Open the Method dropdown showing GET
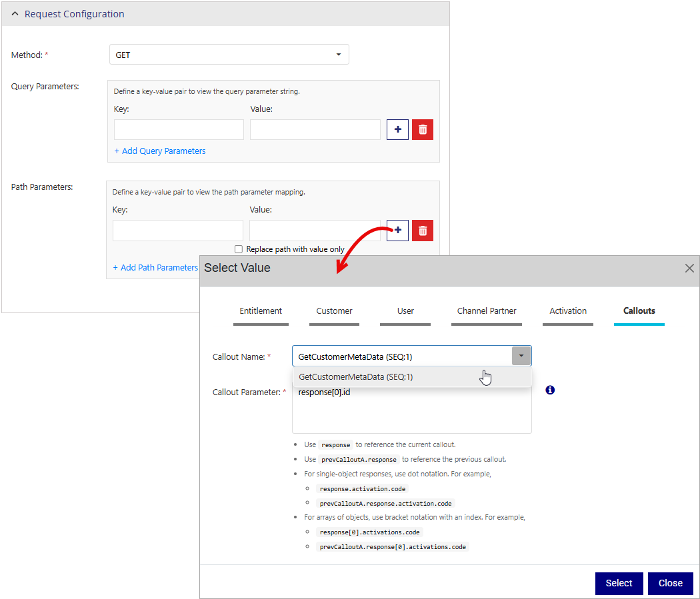Screen dimensions: 700x599 229,55
